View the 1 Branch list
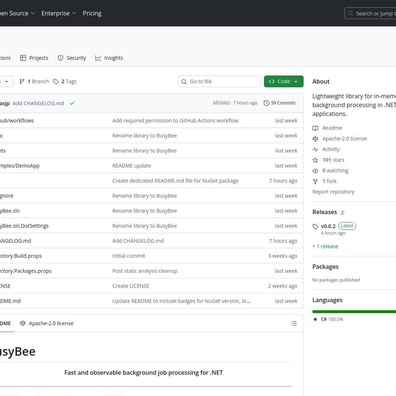Screen dimensions: 396x396 pos(34,81)
